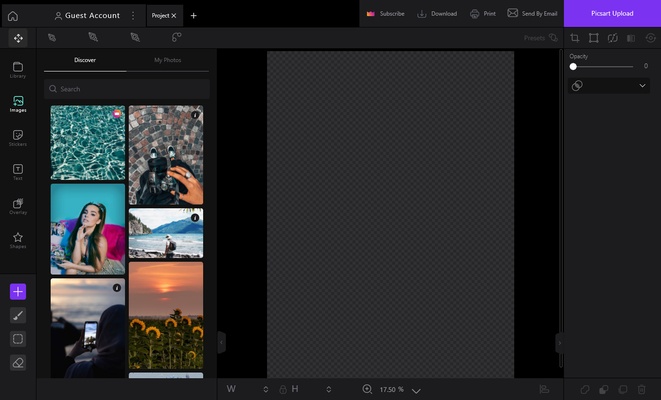Click the Download button

[437, 14]
